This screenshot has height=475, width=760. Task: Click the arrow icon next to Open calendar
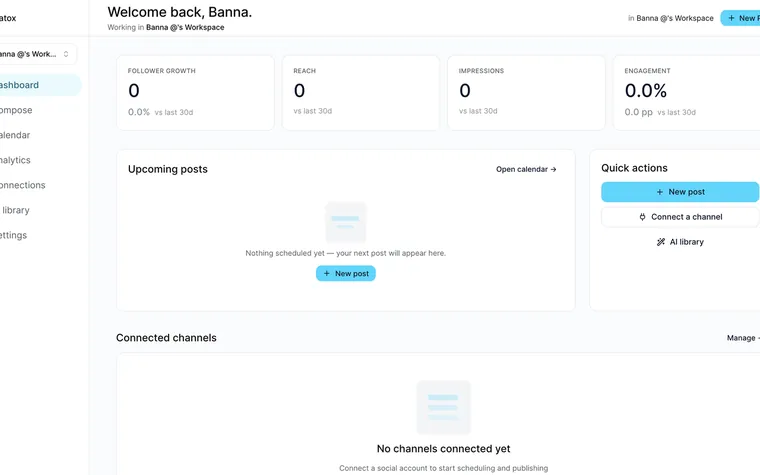[x=553, y=169]
